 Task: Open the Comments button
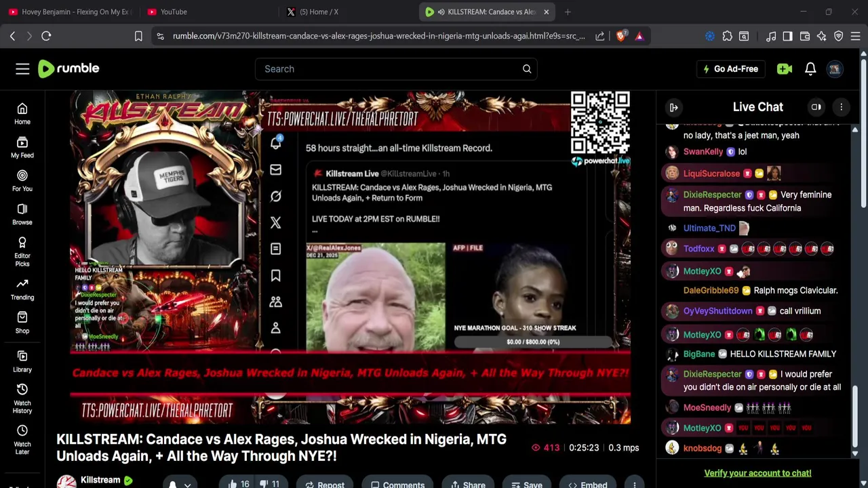pos(397,484)
